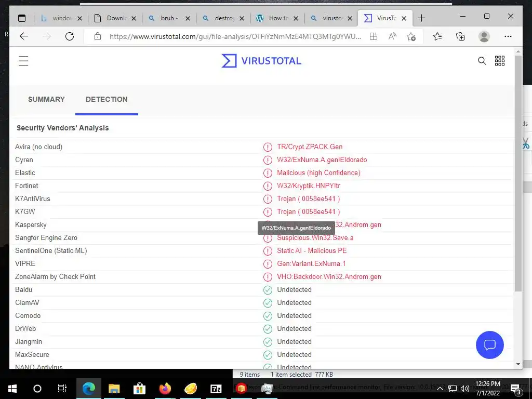Click the 'ClamAV' vendor name
This screenshot has width=532, height=399.
27,303
